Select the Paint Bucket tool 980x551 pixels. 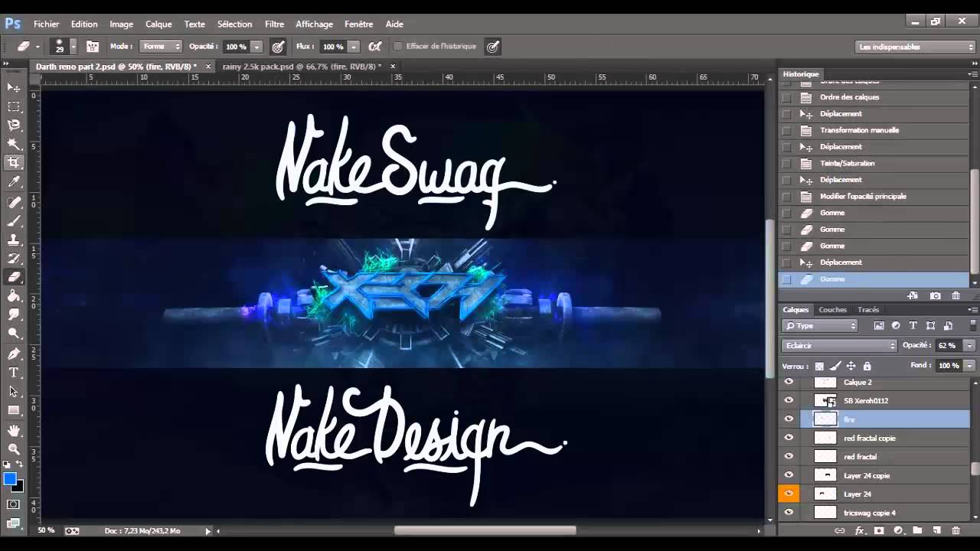14,296
